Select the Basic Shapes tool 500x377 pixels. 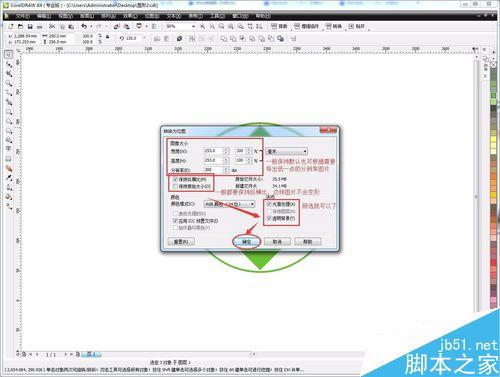coord(9,140)
